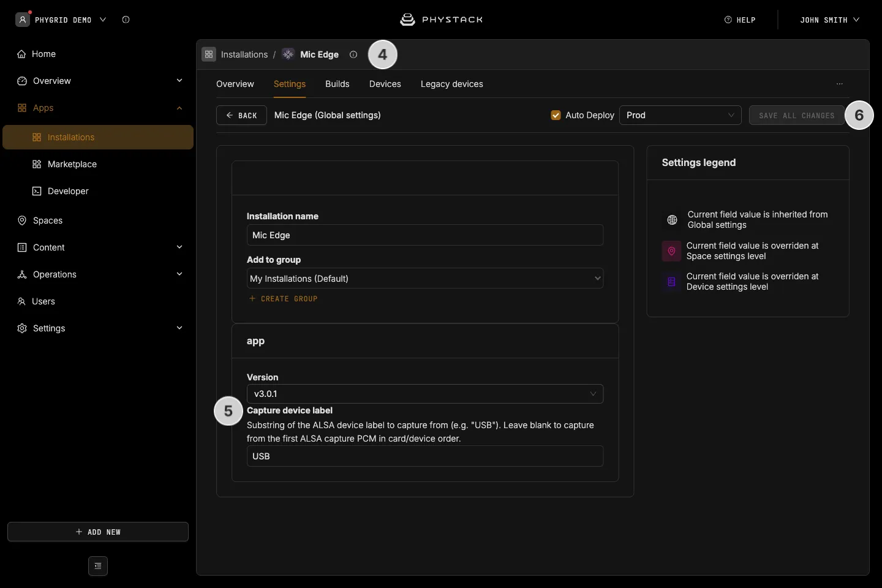Click the Developer terminal icon in the sidebar
Screen dimensions: 882x588
[37, 191]
